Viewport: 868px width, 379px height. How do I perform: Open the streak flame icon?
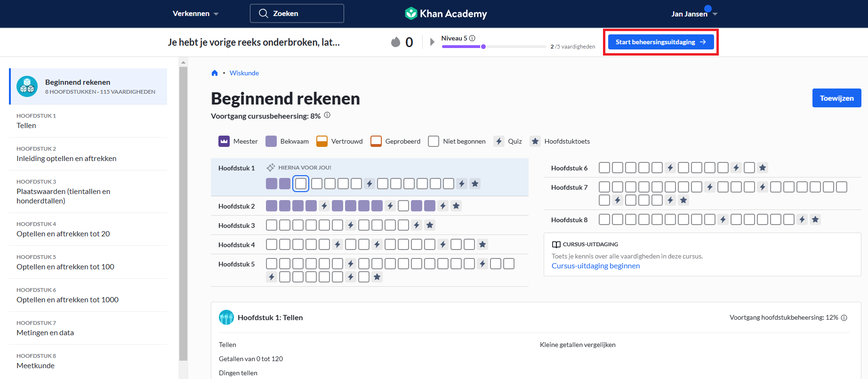point(396,42)
